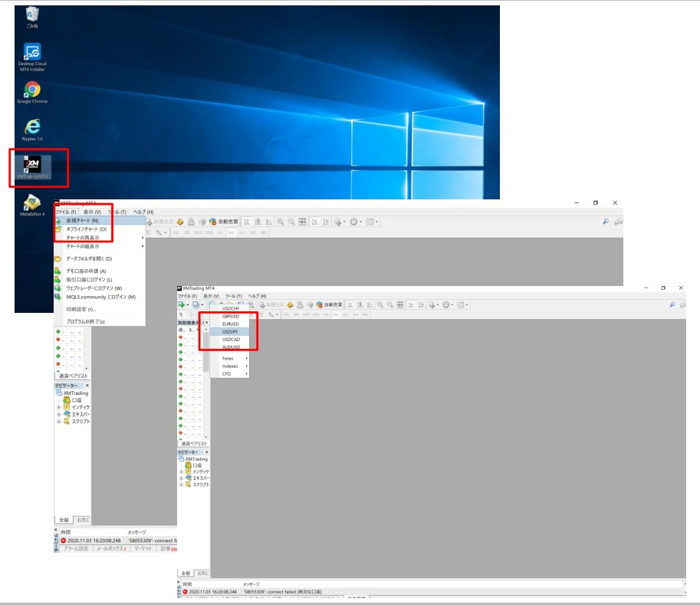Expand the CFD submenu in the symbol list
Viewport: 700px width, 605px height.
coord(229,373)
